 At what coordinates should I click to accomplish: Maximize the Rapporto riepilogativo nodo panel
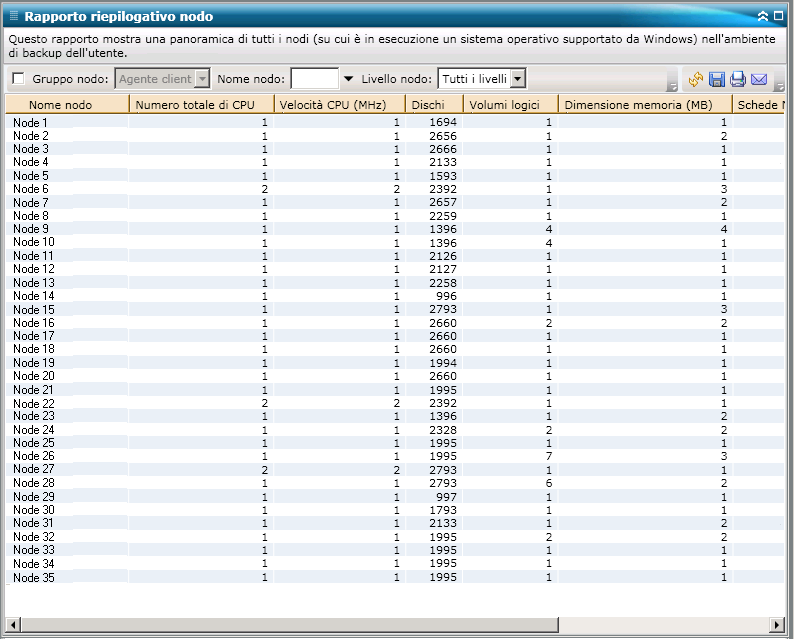(778, 16)
